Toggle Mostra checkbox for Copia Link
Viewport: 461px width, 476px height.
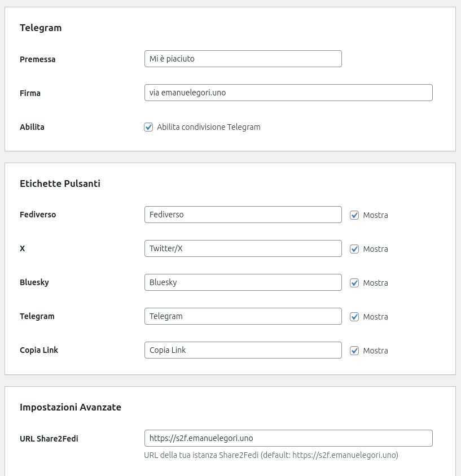(x=354, y=351)
